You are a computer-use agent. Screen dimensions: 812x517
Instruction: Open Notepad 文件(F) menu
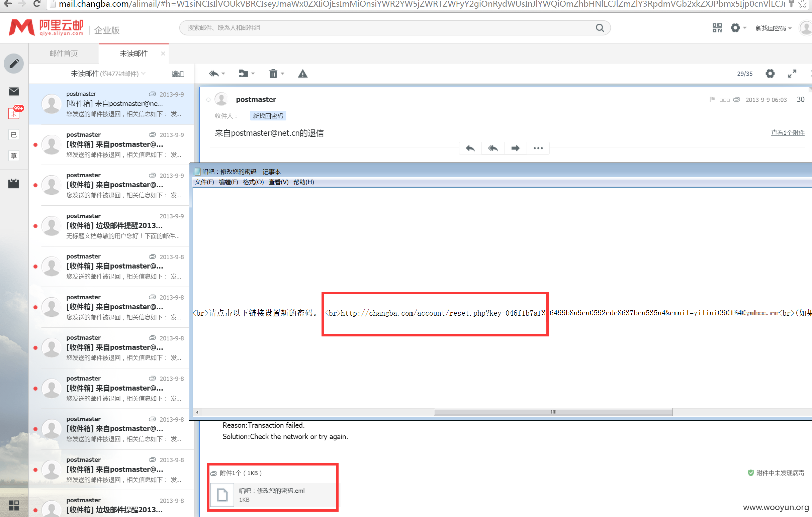204,182
